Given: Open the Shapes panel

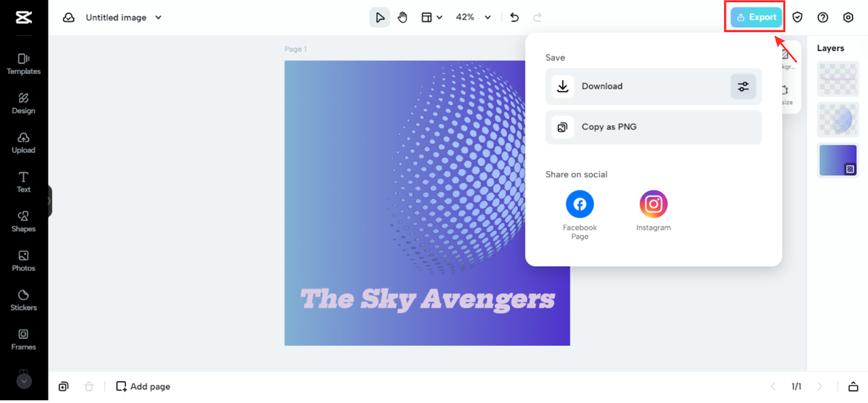Looking at the screenshot, I should pyautogui.click(x=24, y=221).
